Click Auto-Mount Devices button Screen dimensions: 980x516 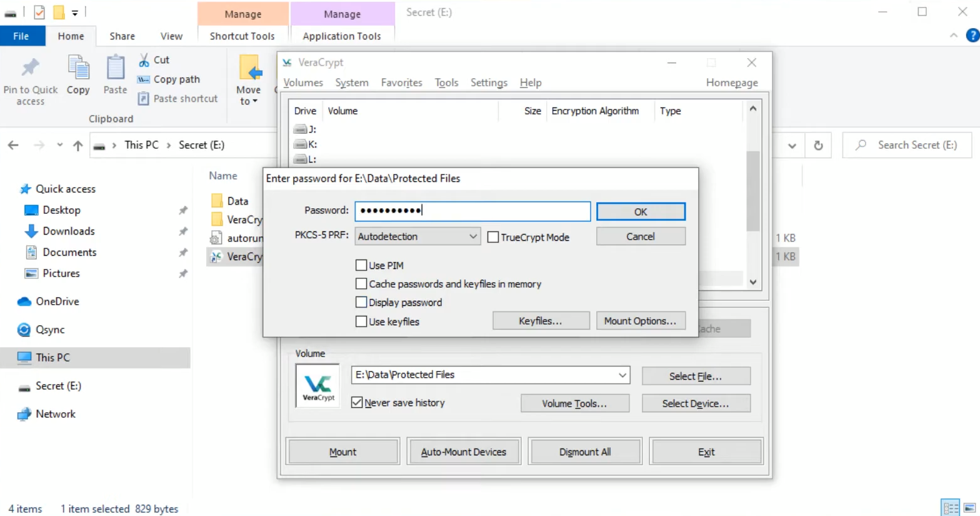click(x=464, y=452)
